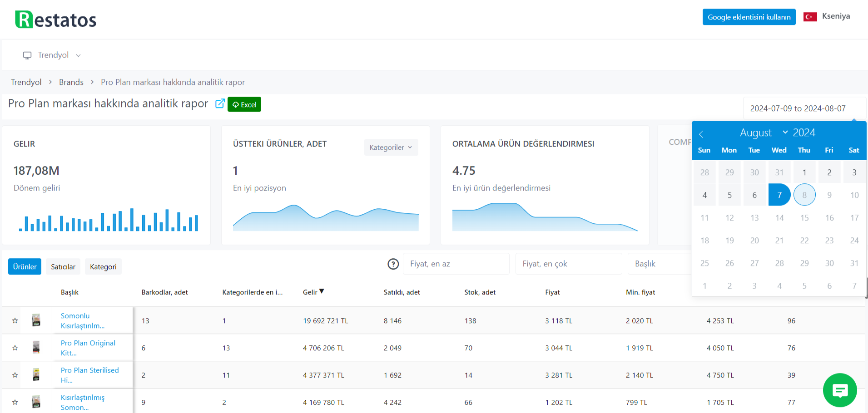Select August 6 in the calendar
Viewport: 868px width, 413px height.
(x=754, y=195)
